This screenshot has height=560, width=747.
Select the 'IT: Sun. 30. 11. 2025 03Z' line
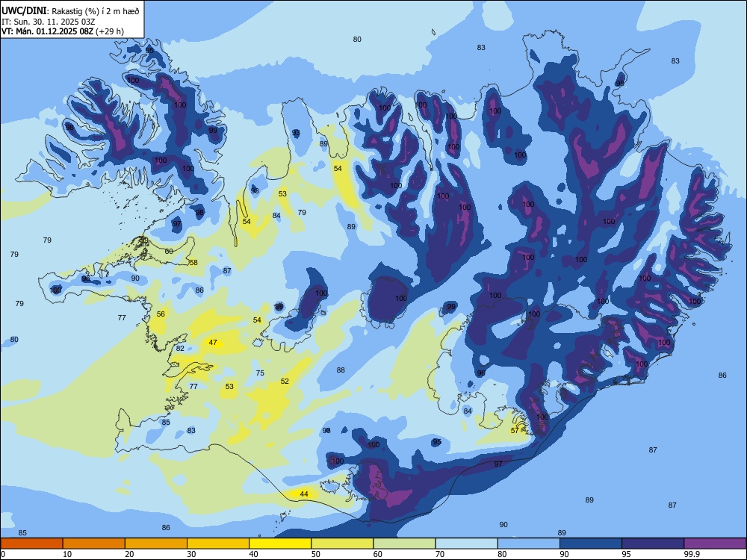[x=48, y=22]
